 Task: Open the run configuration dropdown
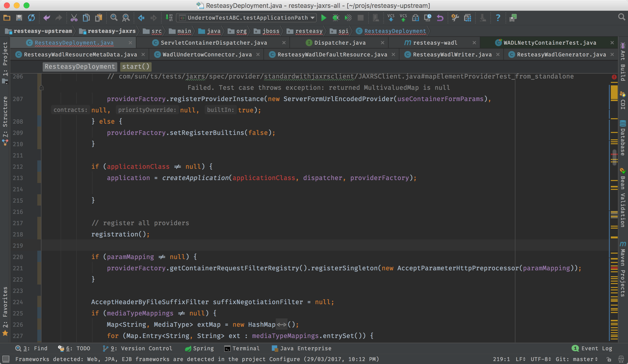246,18
